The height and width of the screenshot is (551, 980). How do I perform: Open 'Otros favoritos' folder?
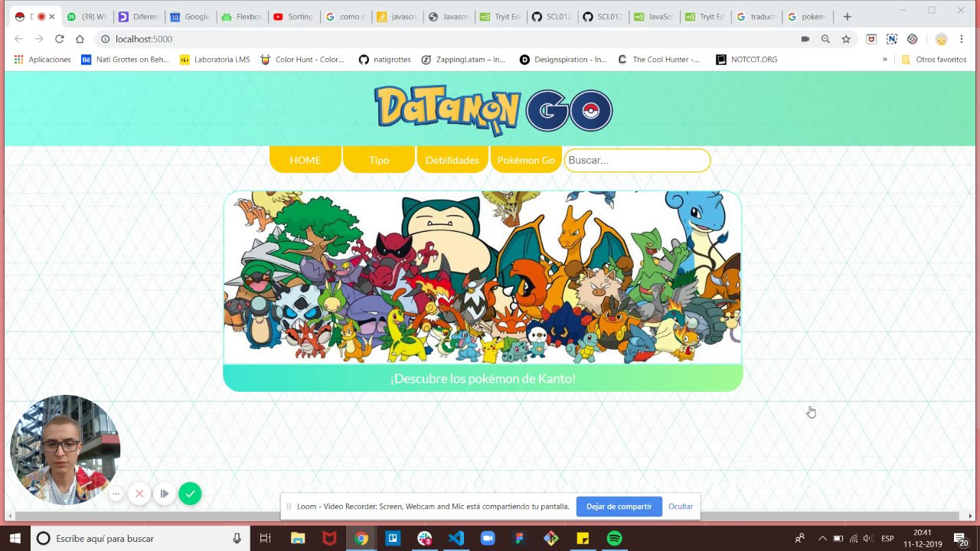coord(934,59)
